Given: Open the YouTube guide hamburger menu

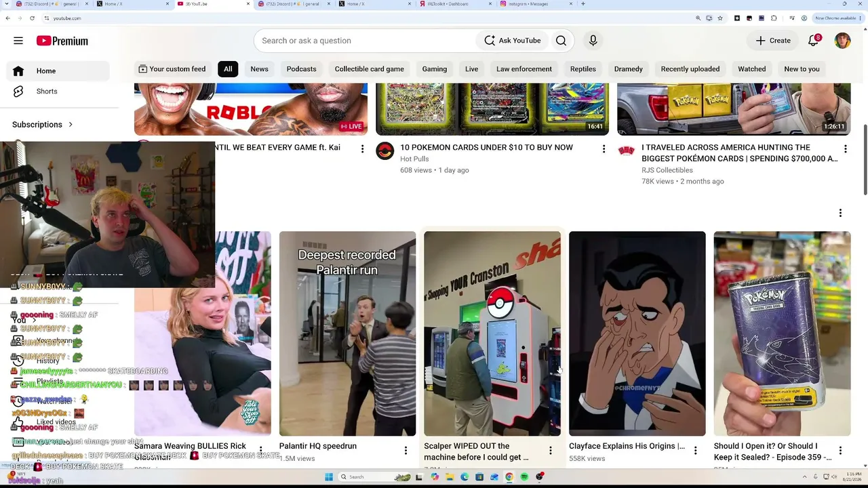Looking at the screenshot, I should (18, 41).
